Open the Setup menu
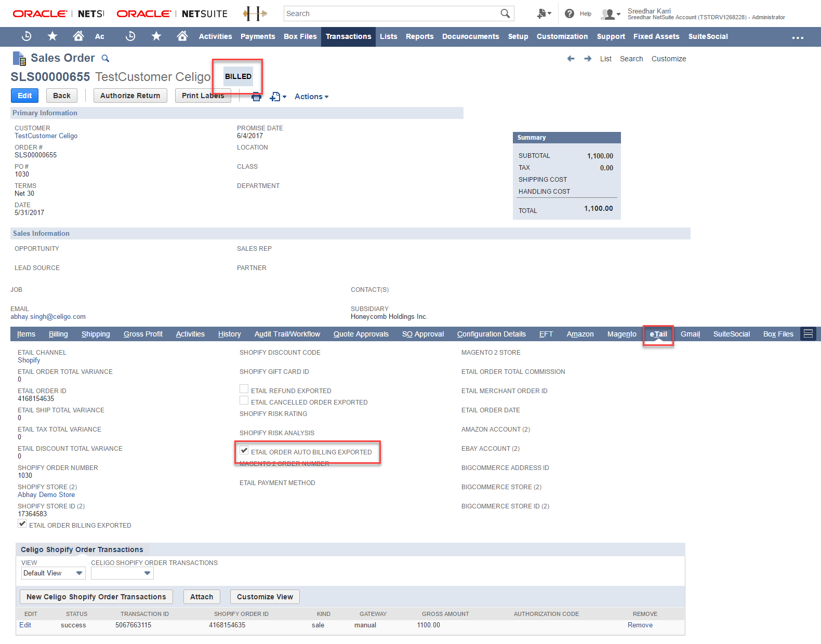This screenshot has width=821, height=644. 518,36
